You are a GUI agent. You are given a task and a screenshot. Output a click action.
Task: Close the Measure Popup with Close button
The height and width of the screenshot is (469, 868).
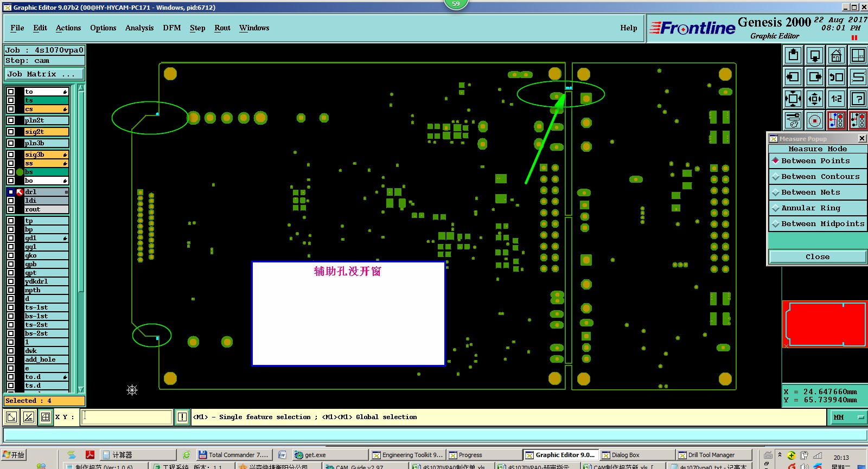[x=818, y=257]
